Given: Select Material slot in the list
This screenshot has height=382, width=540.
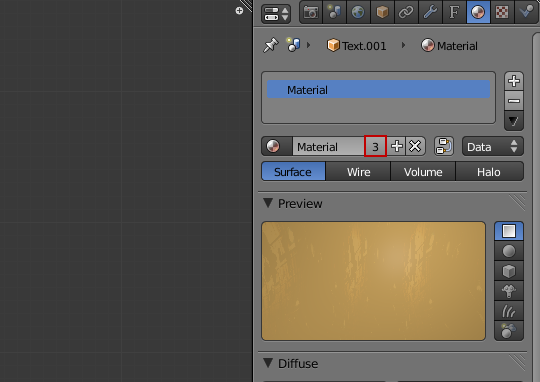Looking at the screenshot, I should (x=378, y=90).
